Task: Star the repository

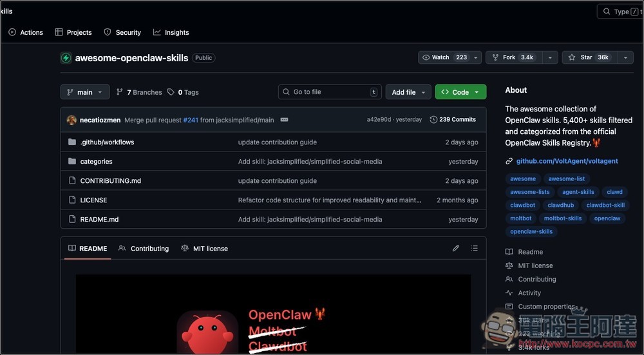Action: [590, 57]
